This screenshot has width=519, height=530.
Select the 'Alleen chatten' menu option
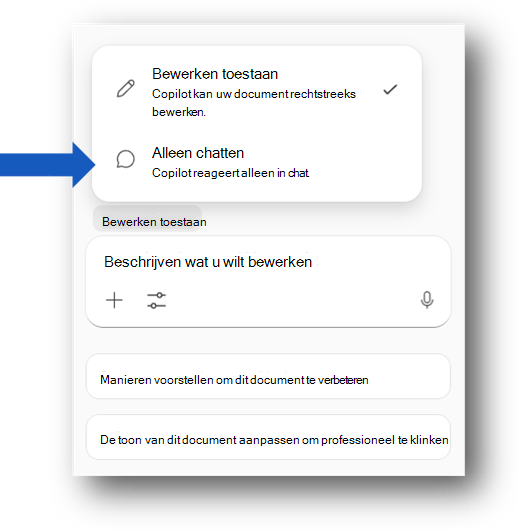click(257, 162)
